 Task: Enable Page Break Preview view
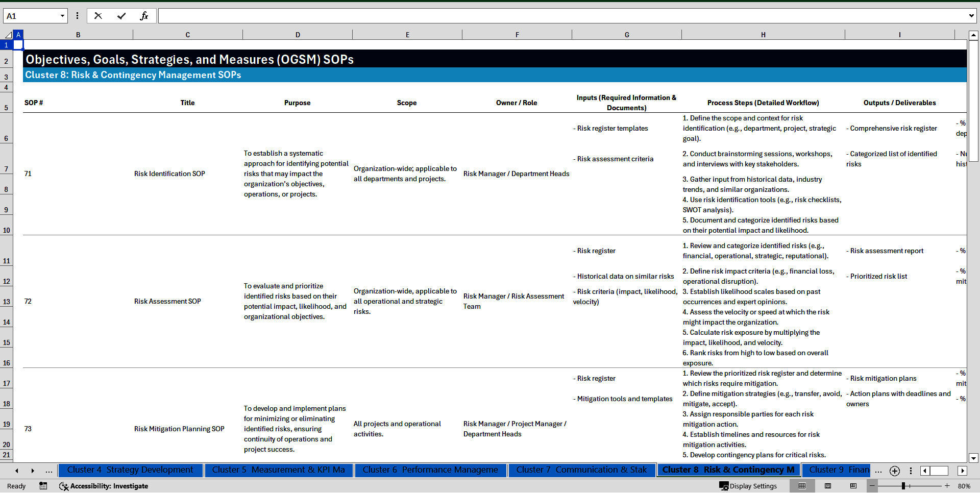tap(853, 486)
